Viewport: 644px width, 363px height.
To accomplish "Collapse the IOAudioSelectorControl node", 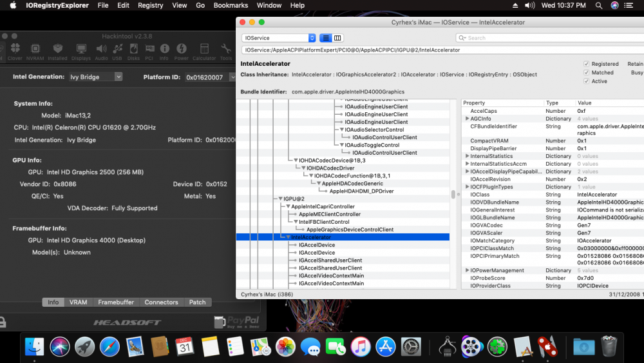I will [342, 130].
